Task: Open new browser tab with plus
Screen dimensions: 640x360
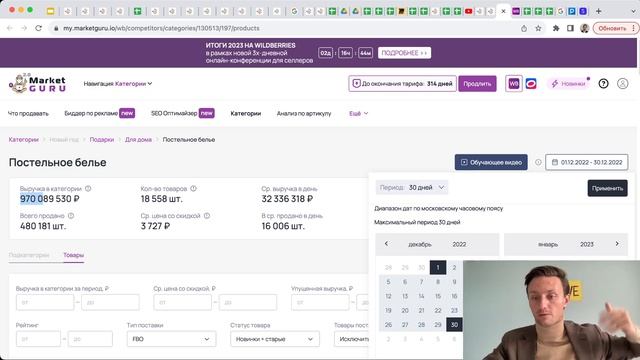Action: point(598,11)
